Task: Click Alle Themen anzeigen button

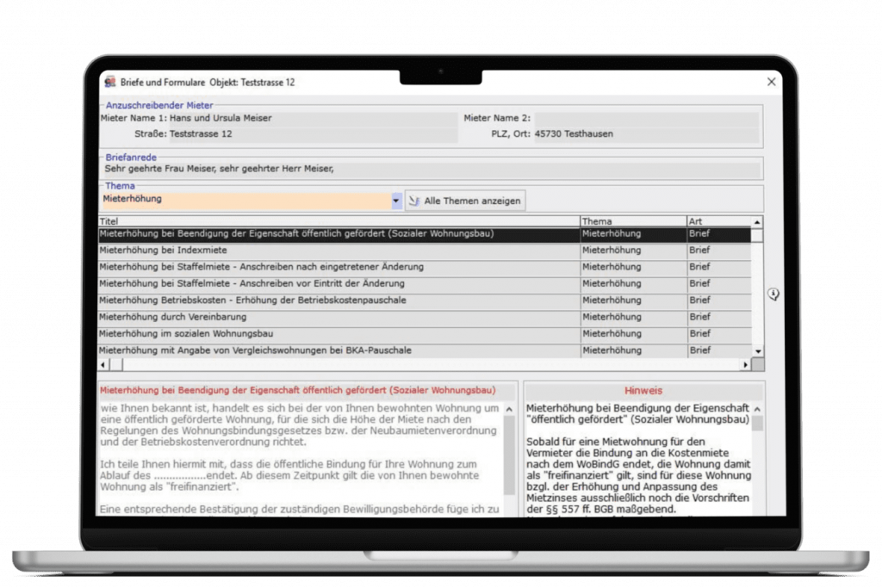Action: pyautogui.click(x=465, y=201)
